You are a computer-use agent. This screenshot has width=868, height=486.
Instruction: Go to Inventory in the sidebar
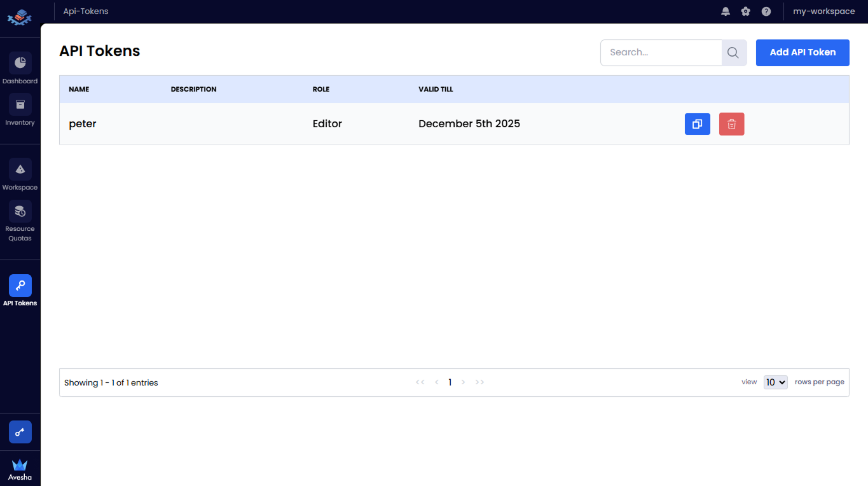coord(20,105)
